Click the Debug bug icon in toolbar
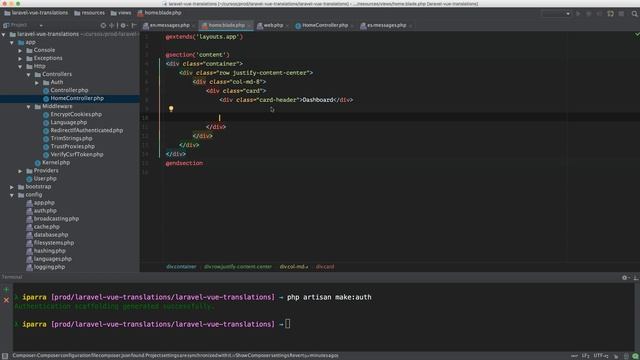Image resolution: width=640 pixels, height=360 pixels. coord(589,13)
